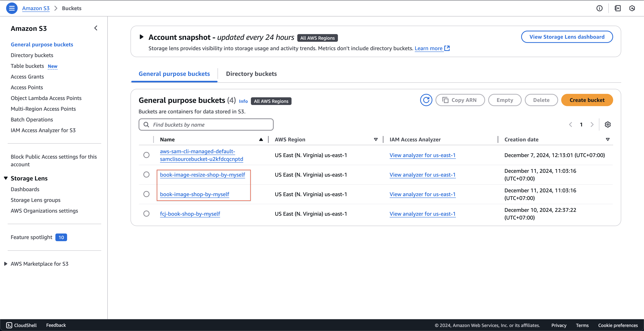
Task: Collapse the Amazon S3 side navigation
Action: pos(96,28)
